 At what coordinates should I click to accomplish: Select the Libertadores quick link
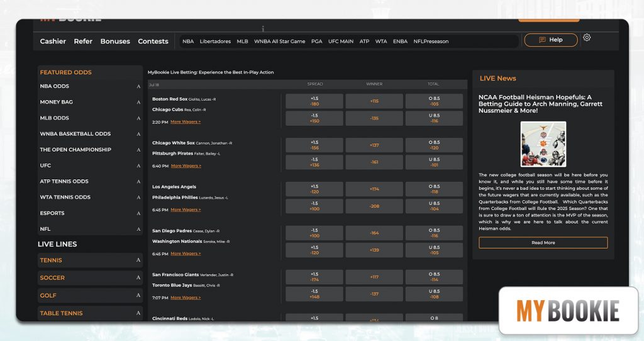[215, 41]
